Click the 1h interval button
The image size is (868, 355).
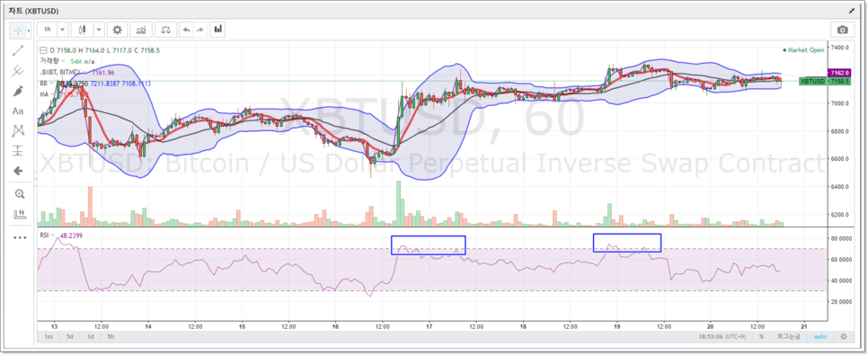48,29
